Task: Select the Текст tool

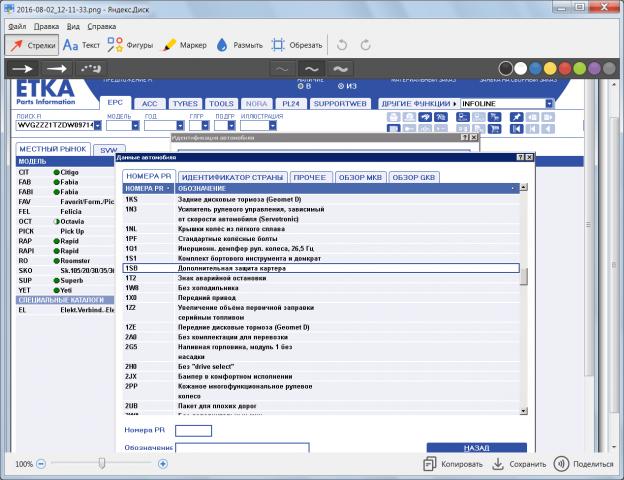Action: click(81, 45)
